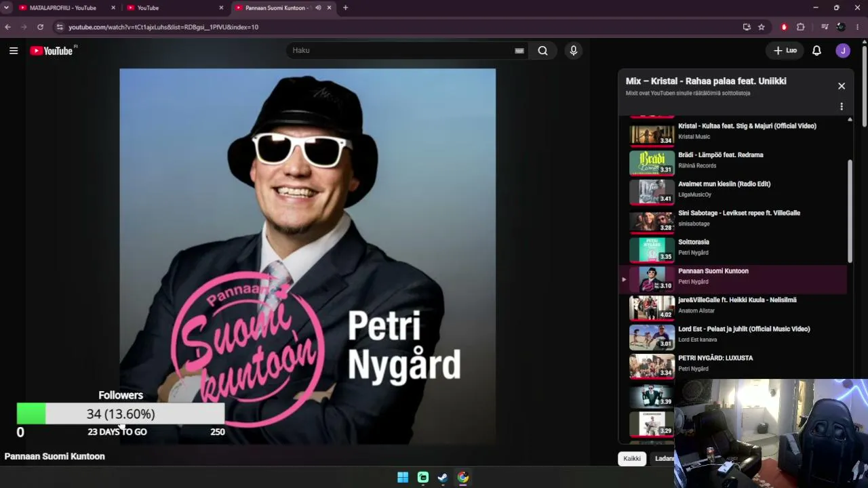
Task: Open the Windows Start menu
Action: coord(403,478)
